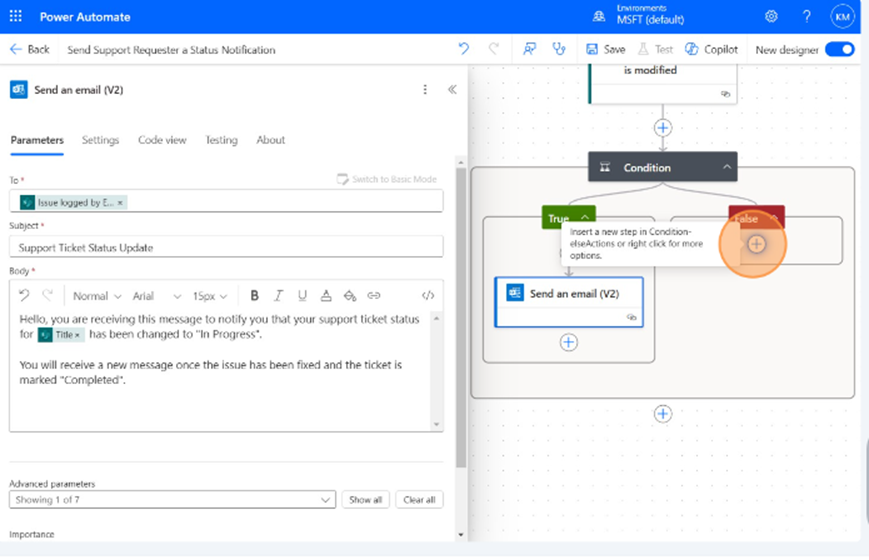Add step below Send an email card
Image resolution: width=869 pixels, height=560 pixels.
[x=569, y=342]
